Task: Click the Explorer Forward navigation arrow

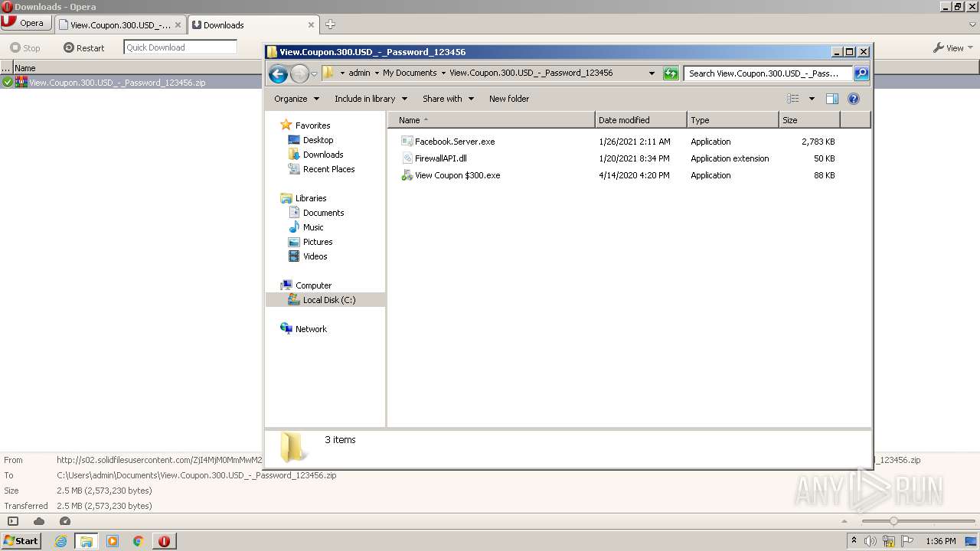Action: point(299,73)
